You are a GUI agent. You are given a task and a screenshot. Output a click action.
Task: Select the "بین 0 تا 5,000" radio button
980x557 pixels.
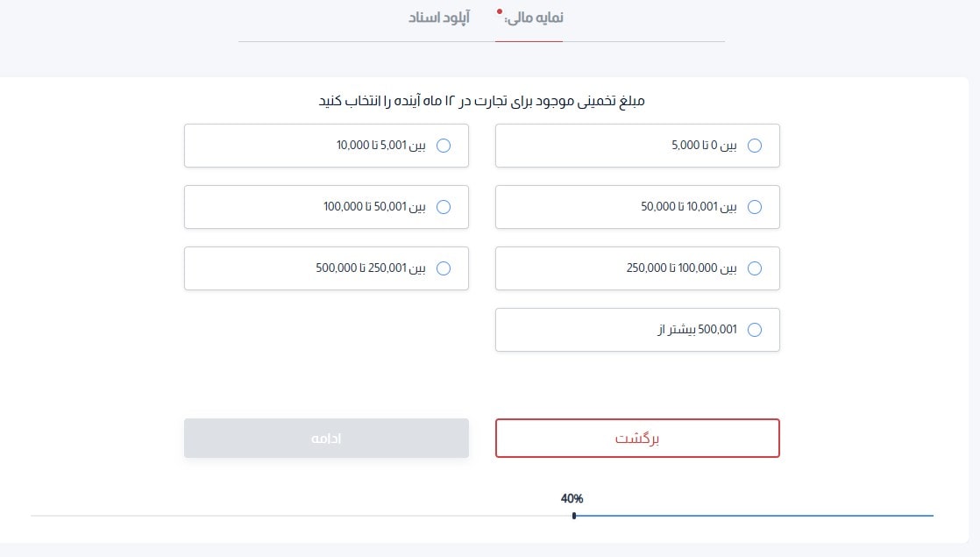(x=755, y=146)
